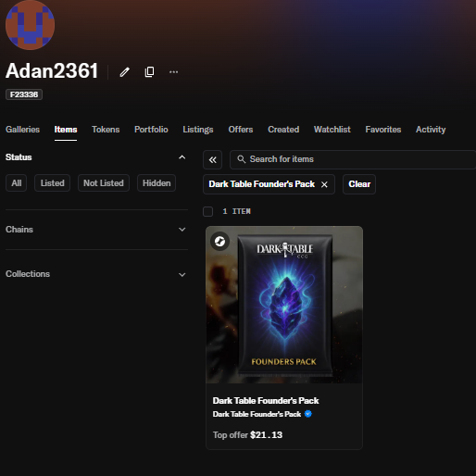This screenshot has height=476, width=476.
Task: Tick the select-all items checkbox
Action: (208, 211)
